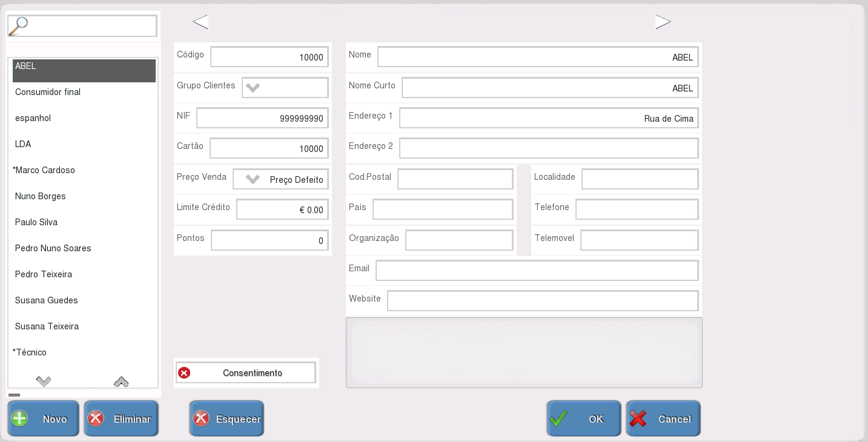Click the Cod.Postal input field
Image resolution: width=868 pixels, height=442 pixels.
coord(455,179)
